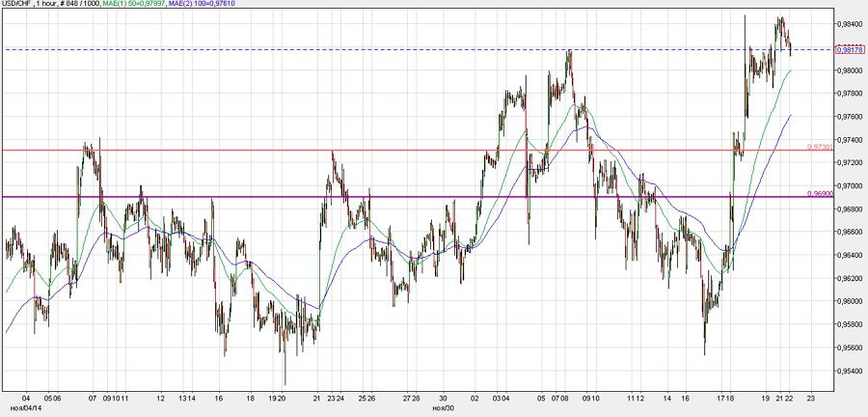Click date tick 17 18 on time axis
This screenshot has height=417, width=868.
(x=727, y=398)
